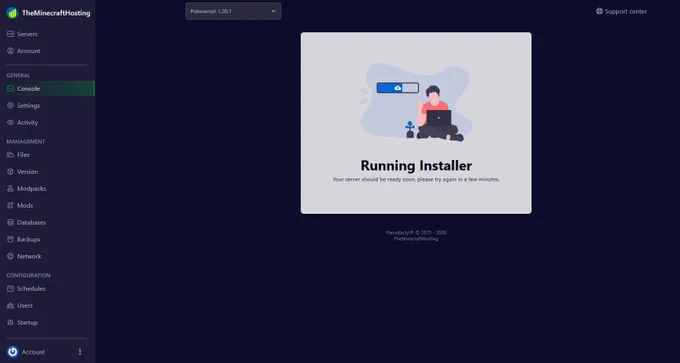Click the Users group icon
680x363 pixels.
[x=10, y=305]
